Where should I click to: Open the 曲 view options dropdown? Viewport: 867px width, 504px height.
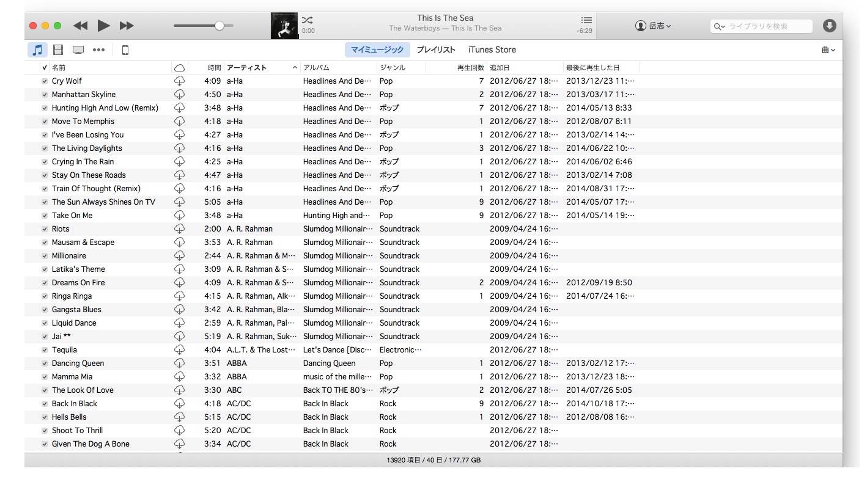[828, 50]
